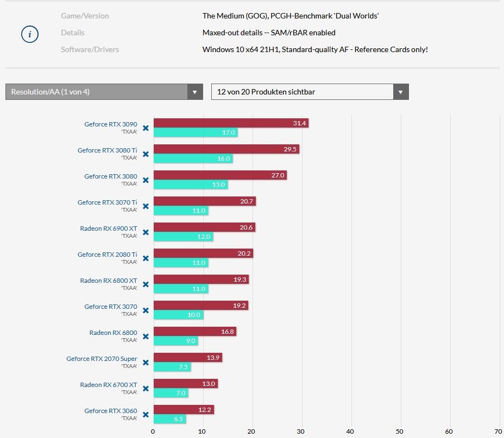This screenshot has width=504, height=438.
Task: Click the cyan 12.0 bar for RX 6900 XT
Action: 183,237
